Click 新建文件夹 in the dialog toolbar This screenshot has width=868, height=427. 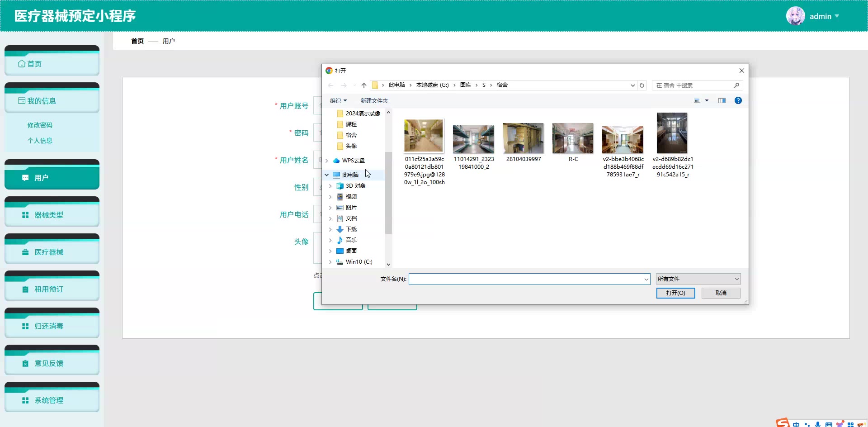click(374, 100)
